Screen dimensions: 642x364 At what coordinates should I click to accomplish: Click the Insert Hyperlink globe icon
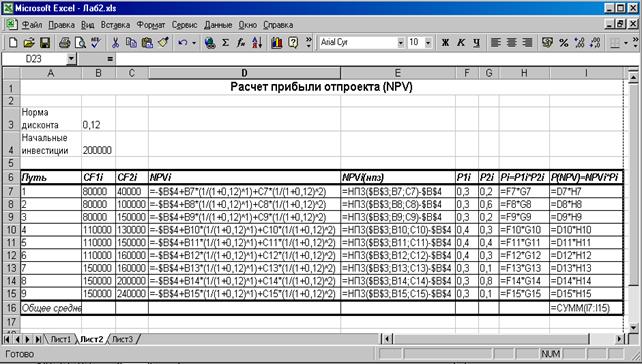[210, 43]
